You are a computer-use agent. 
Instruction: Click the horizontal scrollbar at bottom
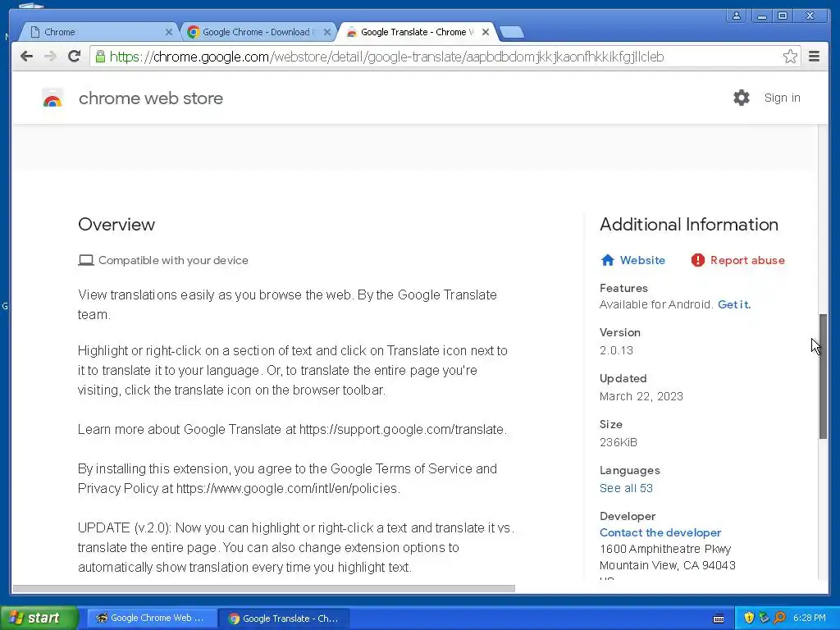tap(263, 589)
